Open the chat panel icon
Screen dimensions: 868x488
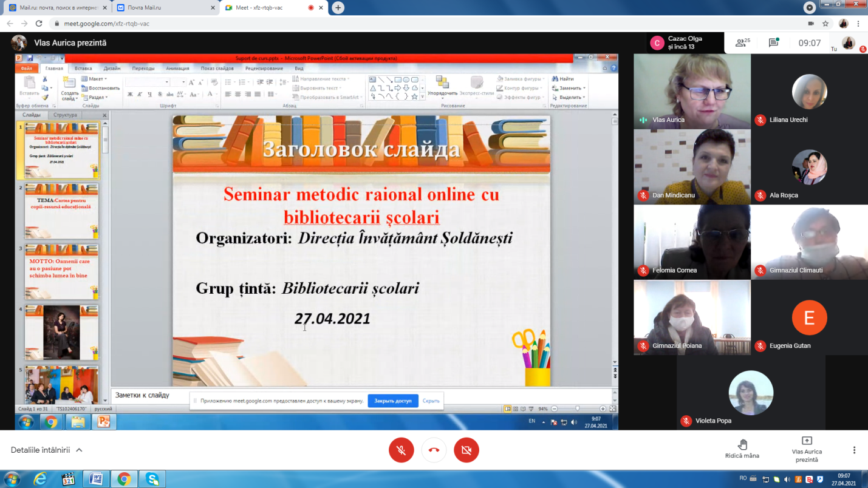point(773,42)
